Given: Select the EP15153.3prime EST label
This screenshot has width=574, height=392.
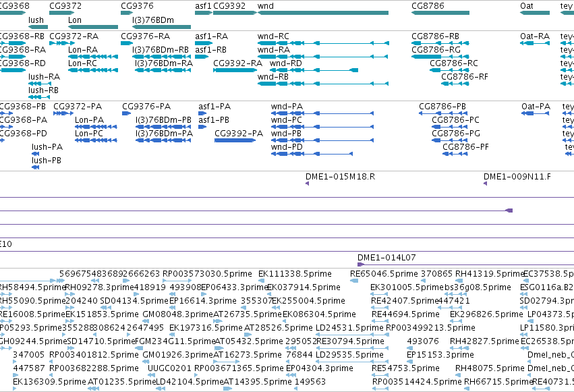Looking at the screenshot, I should 440,355.
